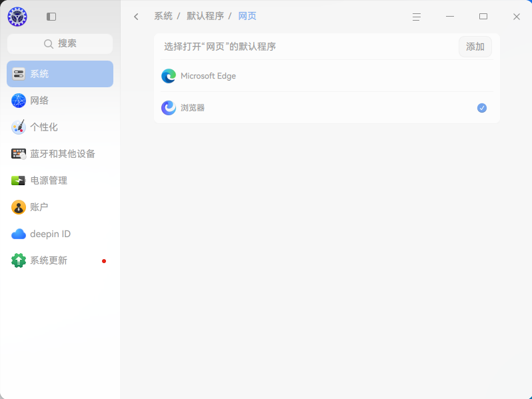Screen dimensions: 532x399
Task: Click the 浏览器 app icon
Action: tap(169, 108)
